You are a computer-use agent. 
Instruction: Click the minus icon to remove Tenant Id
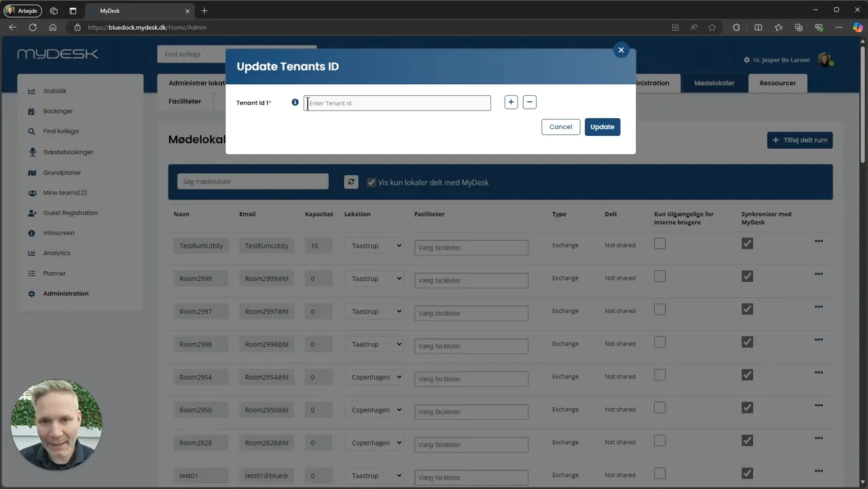click(x=530, y=103)
